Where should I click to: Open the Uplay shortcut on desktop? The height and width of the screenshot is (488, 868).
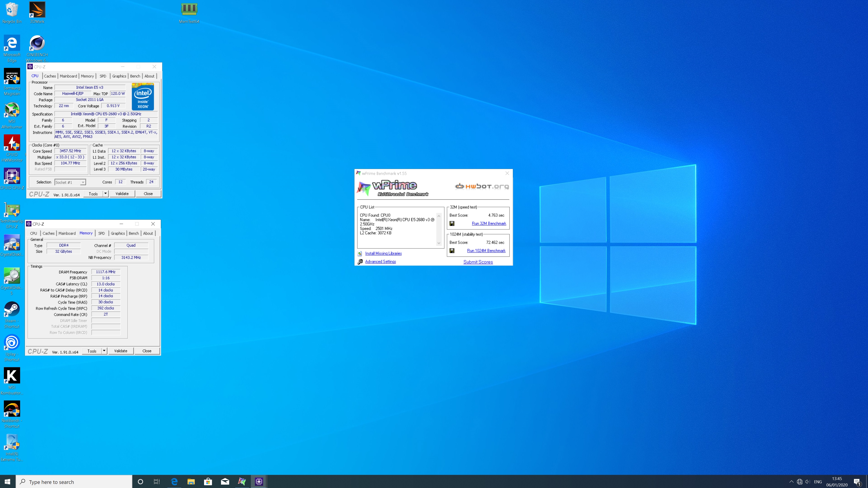tap(12, 348)
